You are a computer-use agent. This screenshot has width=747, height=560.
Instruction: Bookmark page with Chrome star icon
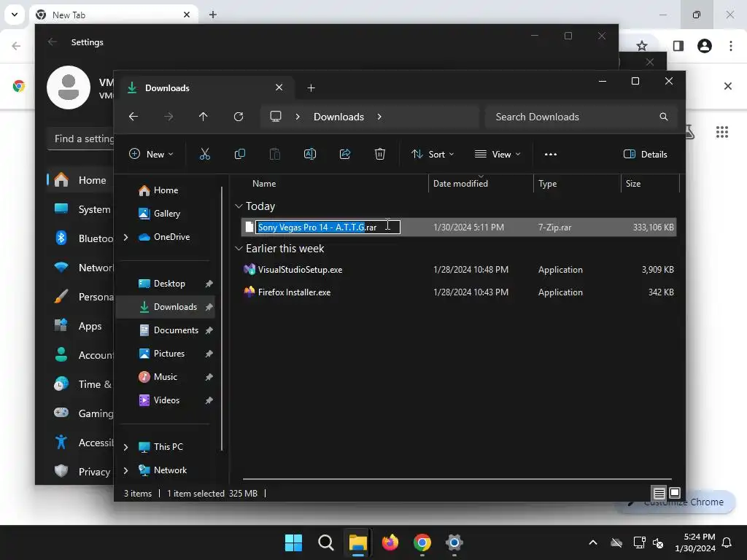(642, 46)
